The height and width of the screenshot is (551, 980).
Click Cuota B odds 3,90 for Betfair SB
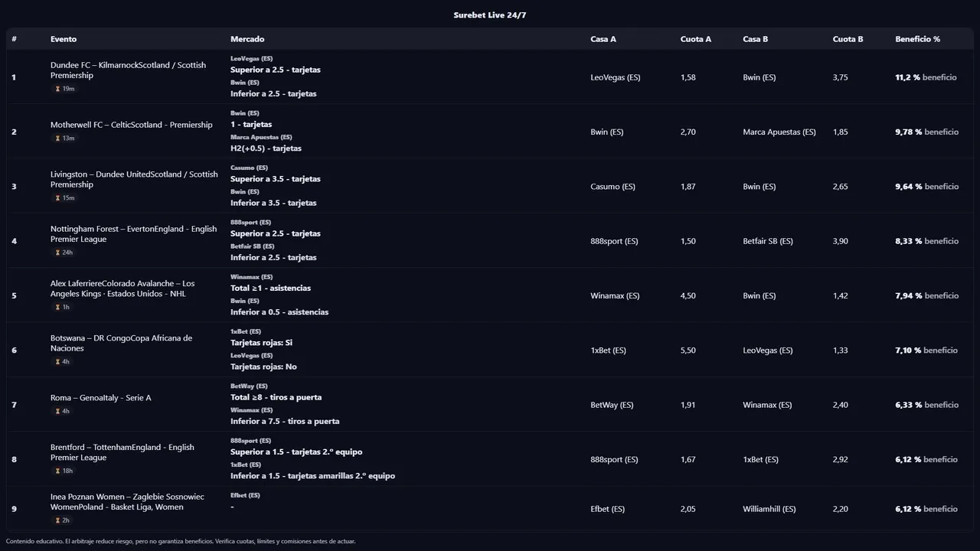[840, 241]
